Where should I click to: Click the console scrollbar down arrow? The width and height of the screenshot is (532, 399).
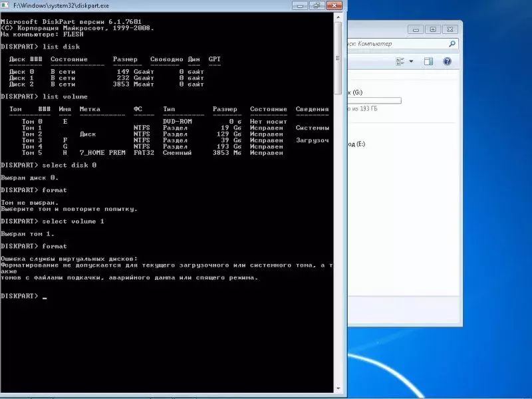pos(338,388)
